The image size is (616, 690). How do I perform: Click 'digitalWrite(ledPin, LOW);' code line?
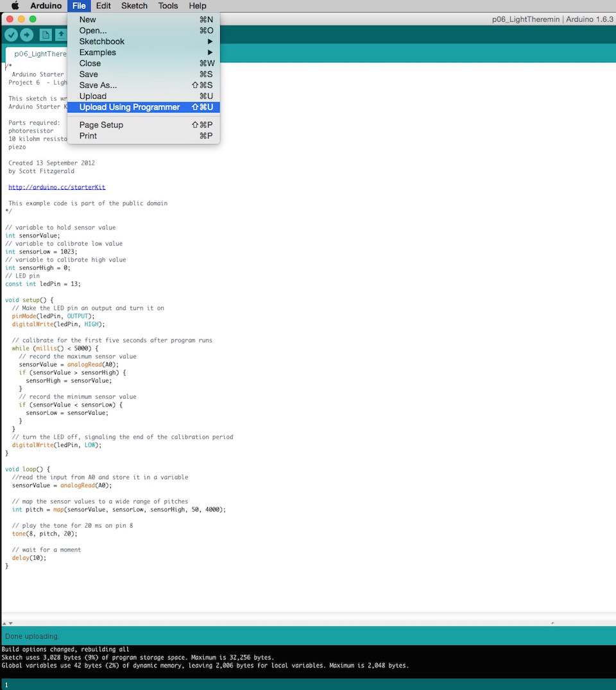click(57, 445)
